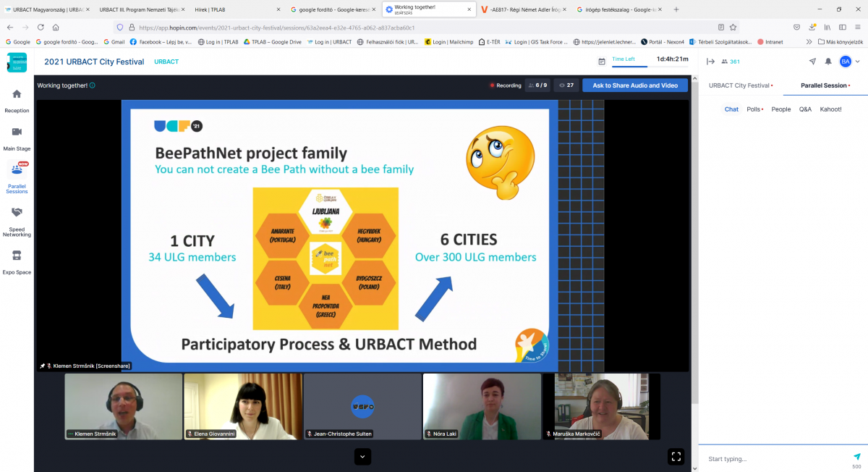
Task: Click the 6 / 9 participants count
Action: tap(537, 85)
